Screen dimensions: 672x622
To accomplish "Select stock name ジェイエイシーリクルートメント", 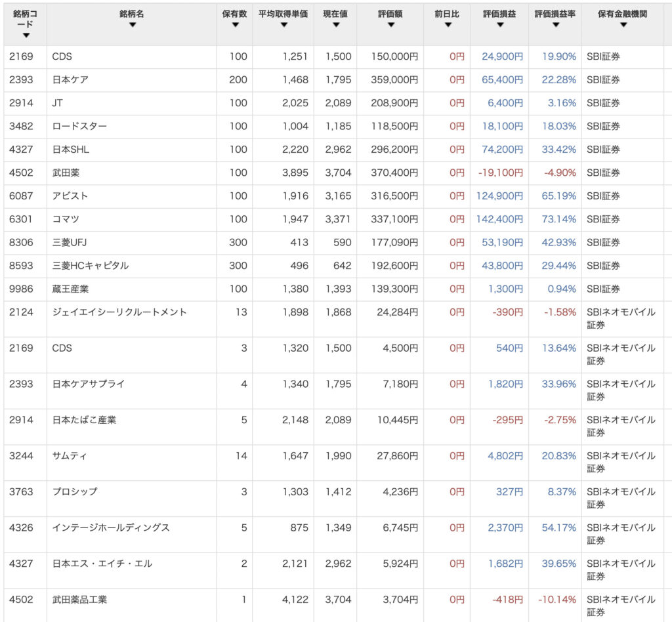I will point(119,312).
